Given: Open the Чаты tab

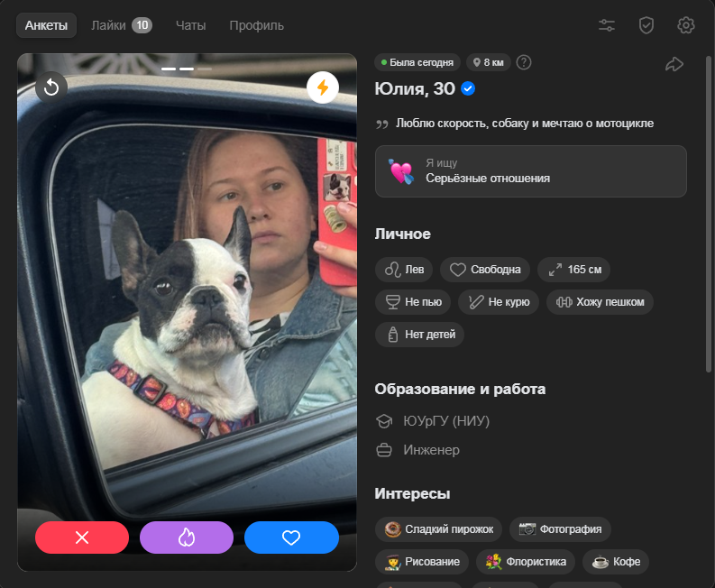Looking at the screenshot, I should (190, 25).
